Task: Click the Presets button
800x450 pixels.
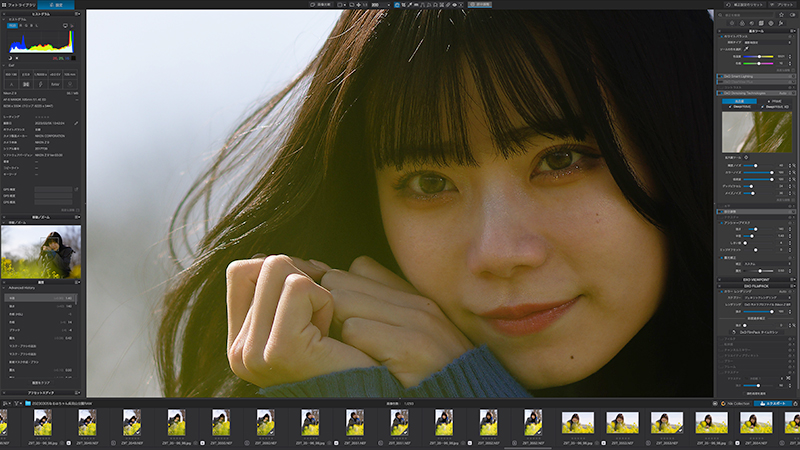Action: [x=782, y=5]
